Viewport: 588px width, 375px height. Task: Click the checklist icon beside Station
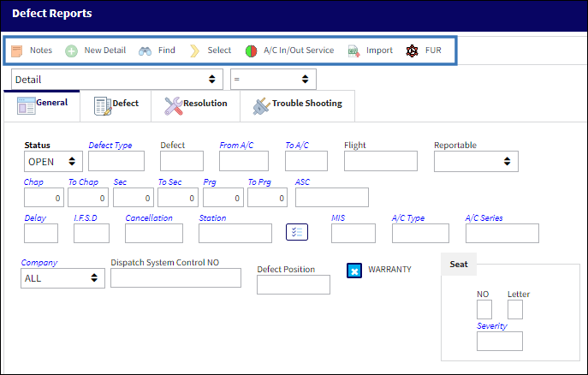click(297, 232)
